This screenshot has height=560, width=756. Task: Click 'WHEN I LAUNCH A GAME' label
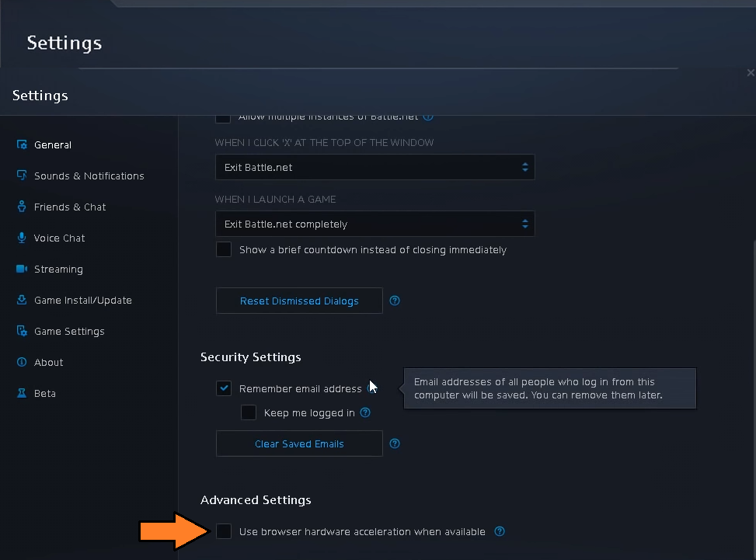[275, 199]
